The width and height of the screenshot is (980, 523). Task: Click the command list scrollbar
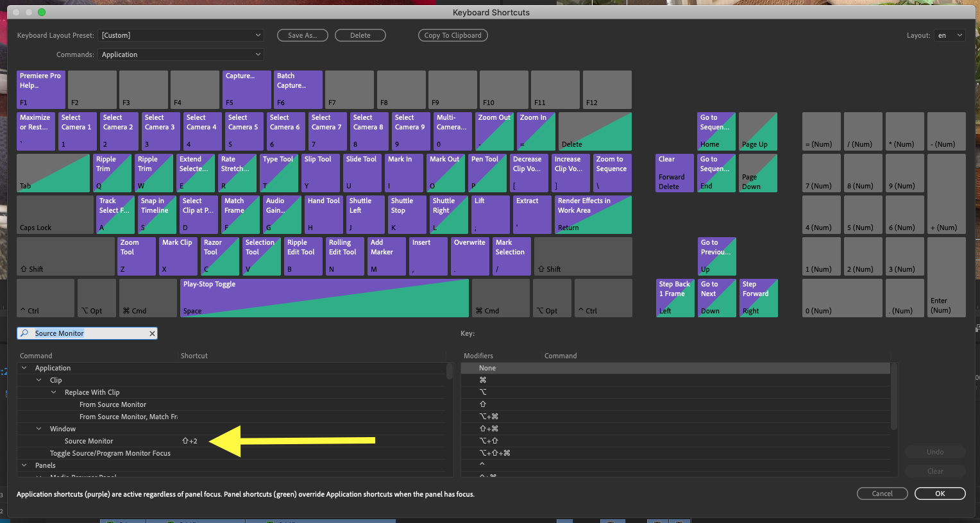[x=450, y=371]
